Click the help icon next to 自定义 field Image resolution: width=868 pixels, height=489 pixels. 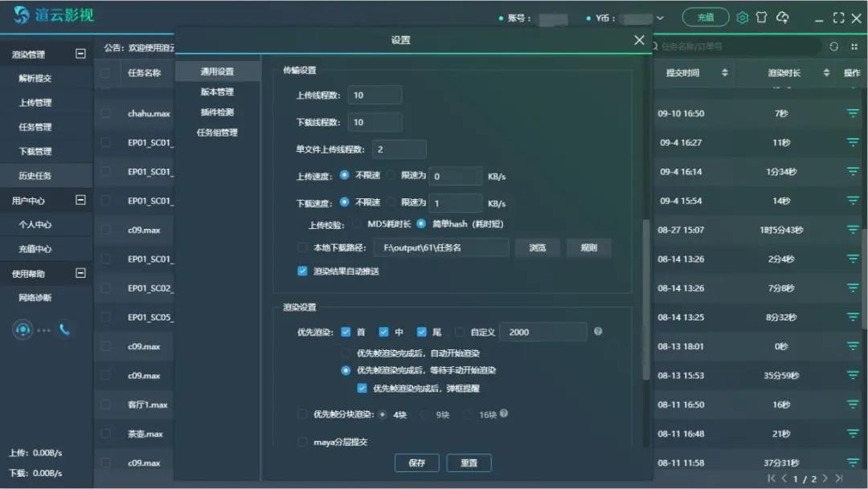click(x=598, y=332)
